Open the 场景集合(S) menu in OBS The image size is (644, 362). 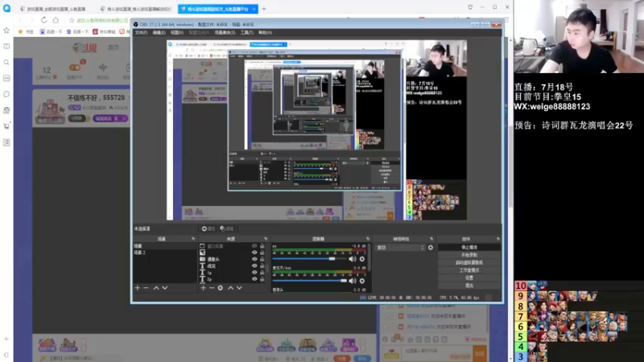[225, 32]
